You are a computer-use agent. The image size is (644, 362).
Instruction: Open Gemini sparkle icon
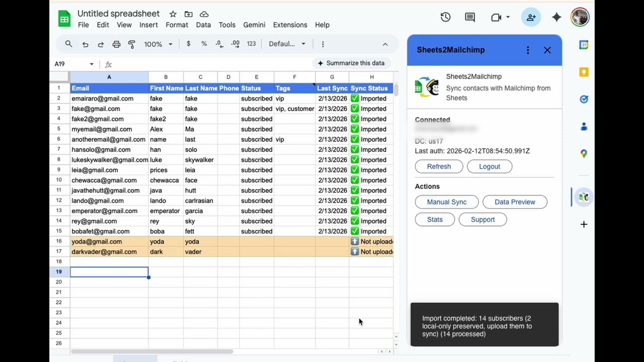coord(556,17)
